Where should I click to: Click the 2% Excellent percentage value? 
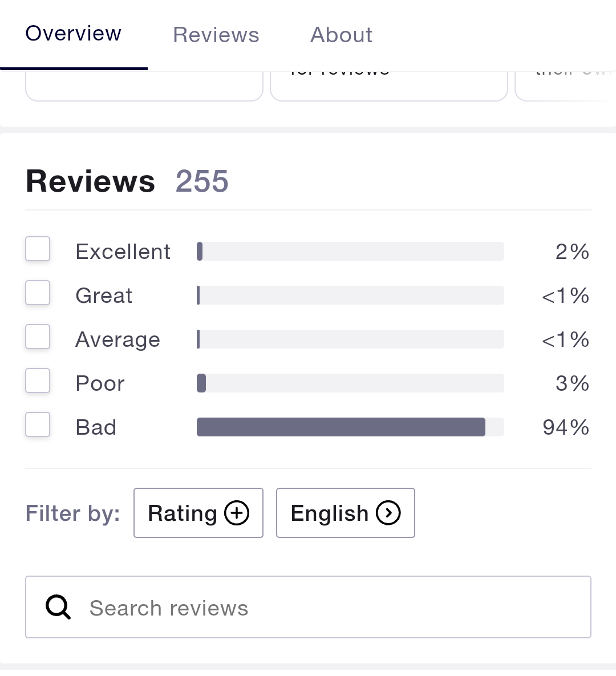(x=572, y=252)
